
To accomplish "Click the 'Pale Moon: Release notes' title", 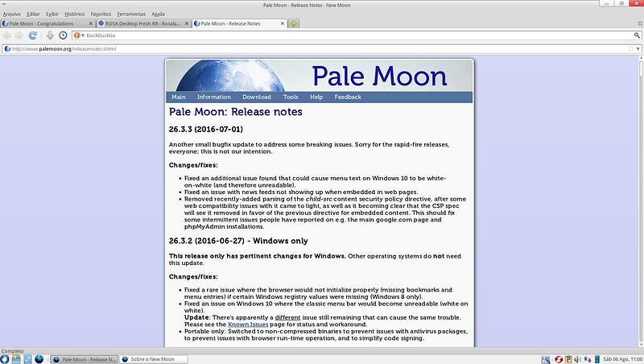I will [x=235, y=112].
